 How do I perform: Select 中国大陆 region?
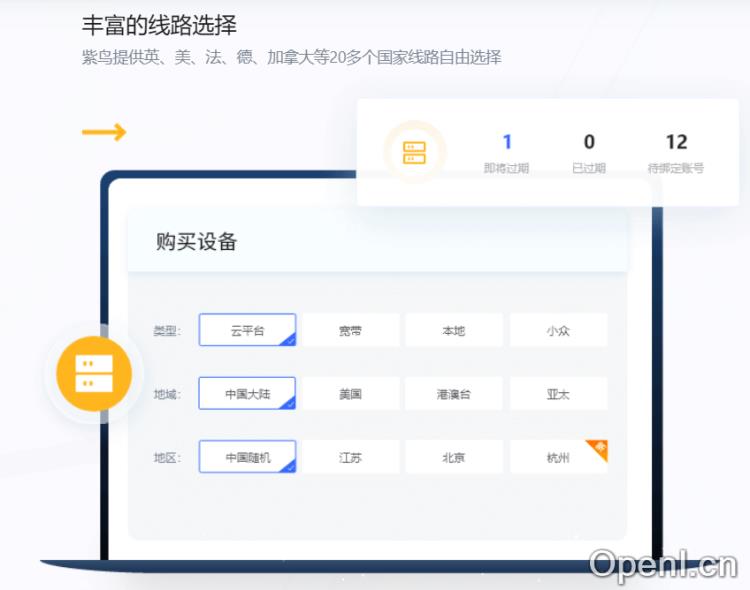click(x=247, y=394)
